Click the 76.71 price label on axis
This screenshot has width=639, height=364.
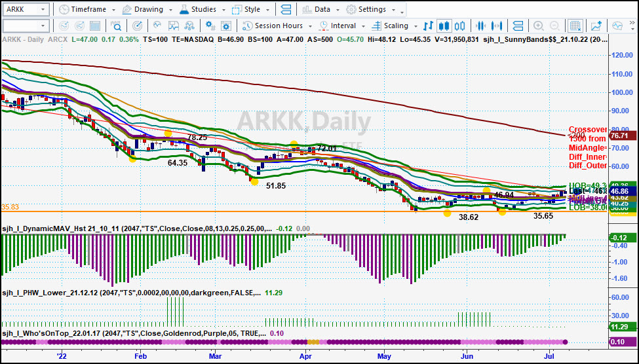coord(622,135)
